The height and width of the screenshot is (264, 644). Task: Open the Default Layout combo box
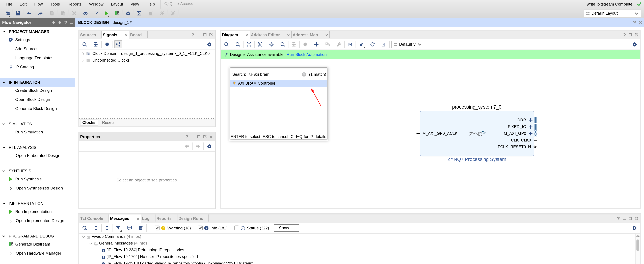(611, 13)
